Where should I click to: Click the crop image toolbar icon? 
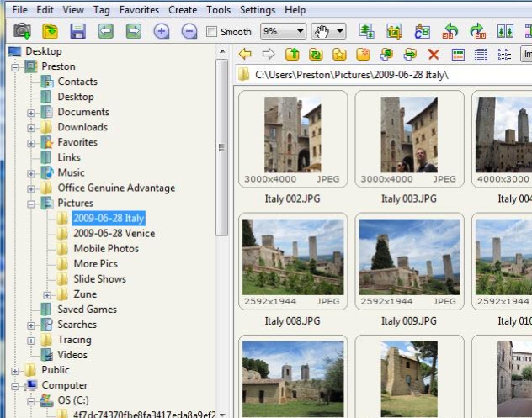[x=394, y=31]
